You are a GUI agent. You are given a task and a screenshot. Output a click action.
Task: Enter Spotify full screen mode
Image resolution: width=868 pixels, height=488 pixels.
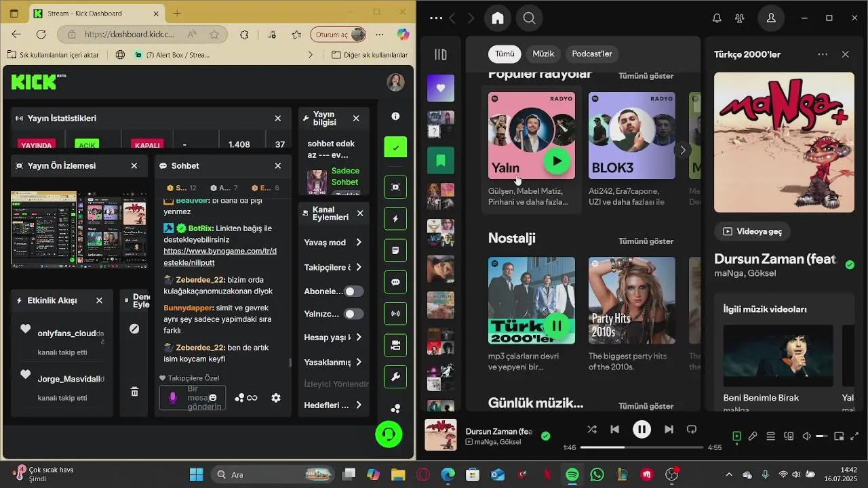[854, 436]
